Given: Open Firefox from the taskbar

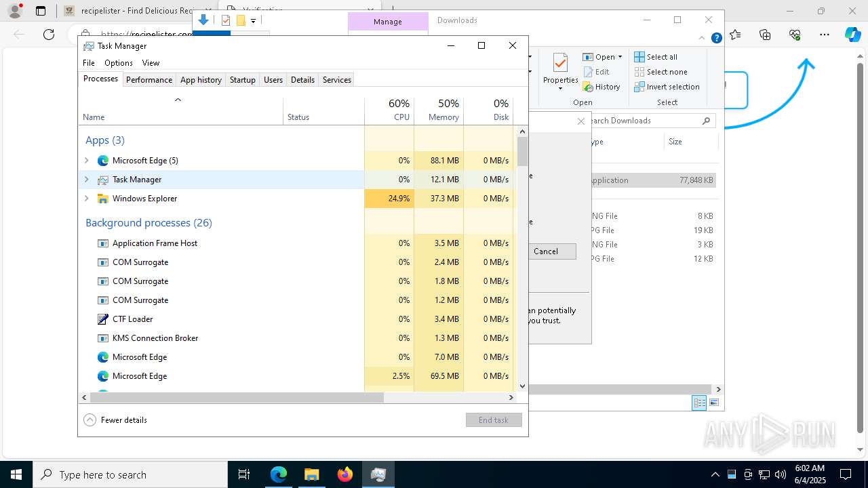Looking at the screenshot, I should (345, 474).
